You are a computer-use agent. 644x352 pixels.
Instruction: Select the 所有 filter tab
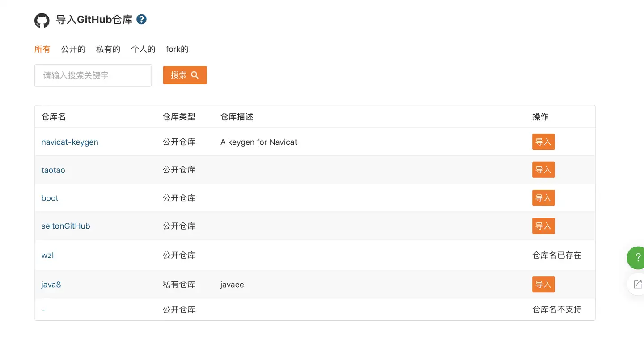pyautogui.click(x=42, y=49)
